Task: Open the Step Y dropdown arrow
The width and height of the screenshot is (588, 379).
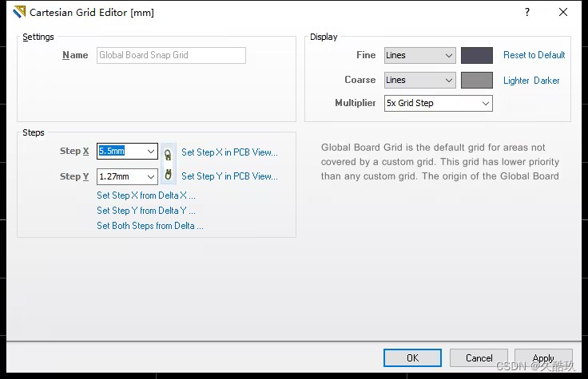Action: tap(151, 177)
